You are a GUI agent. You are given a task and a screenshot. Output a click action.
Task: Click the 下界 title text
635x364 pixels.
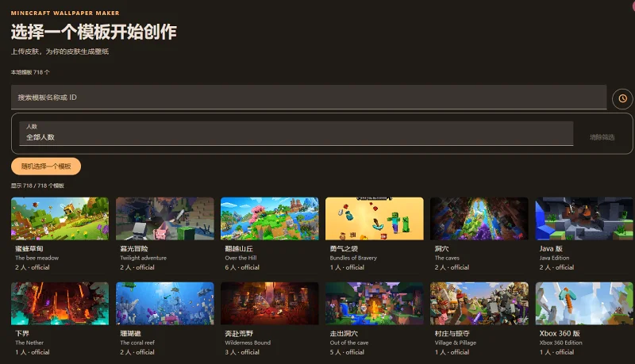pyautogui.click(x=22, y=333)
